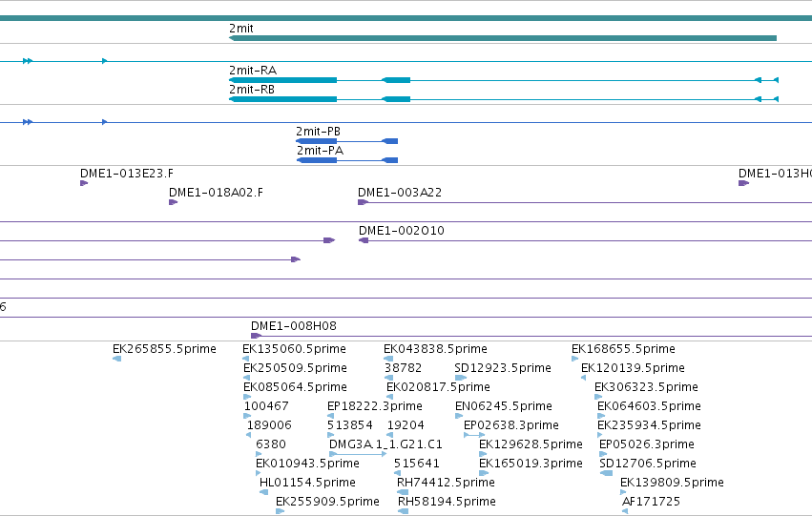Select clone DME1-003A22 label
812x516 pixels.
(x=400, y=193)
